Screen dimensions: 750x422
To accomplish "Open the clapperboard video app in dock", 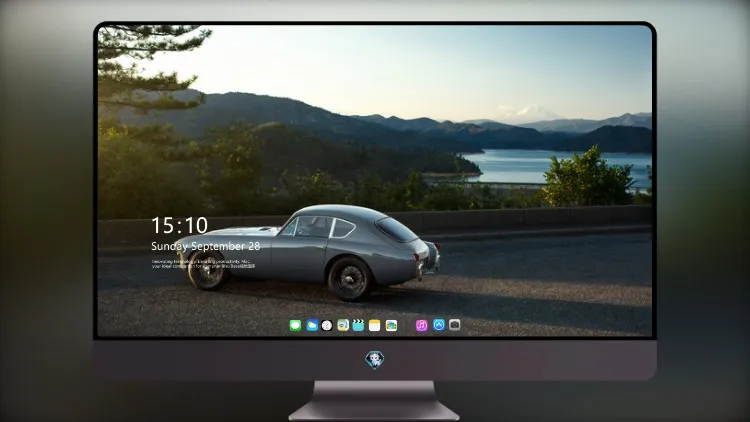I will click(358, 325).
